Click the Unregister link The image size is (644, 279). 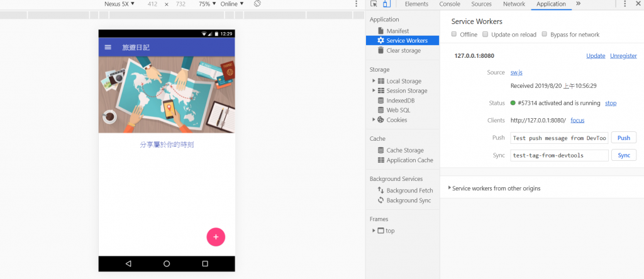(623, 56)
